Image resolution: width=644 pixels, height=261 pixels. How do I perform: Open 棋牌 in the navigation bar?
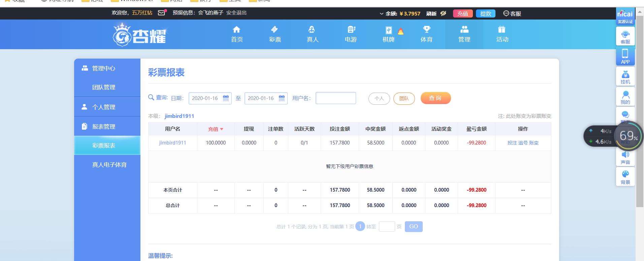pyautogui.click(x=388, y=34)
